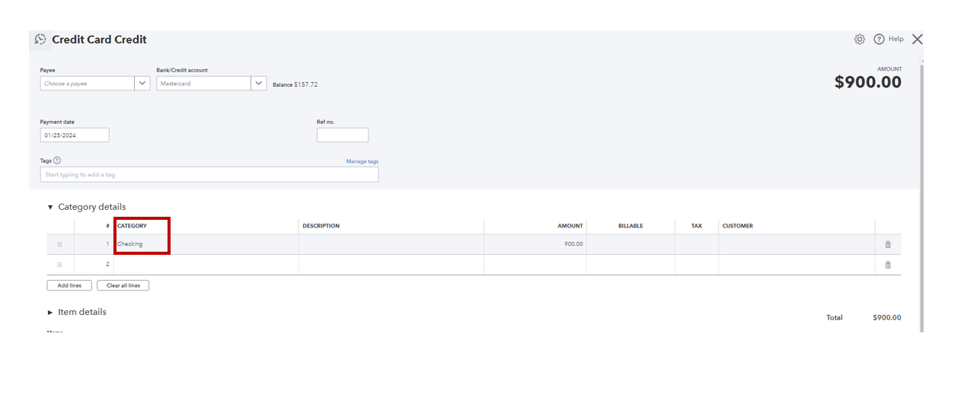980x397 pixels.
Task: Open the Payee dropdown arrow
Action: pyautogui.click(x=142, y=84)
